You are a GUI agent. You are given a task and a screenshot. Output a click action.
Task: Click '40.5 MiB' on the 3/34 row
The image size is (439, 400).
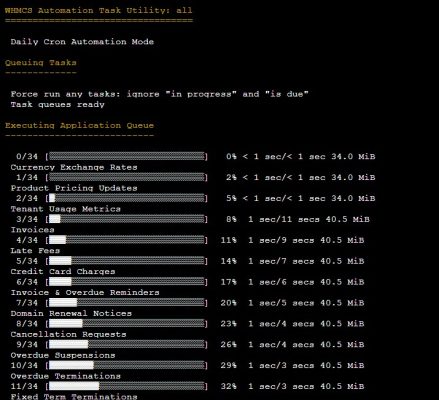[347, 219]
